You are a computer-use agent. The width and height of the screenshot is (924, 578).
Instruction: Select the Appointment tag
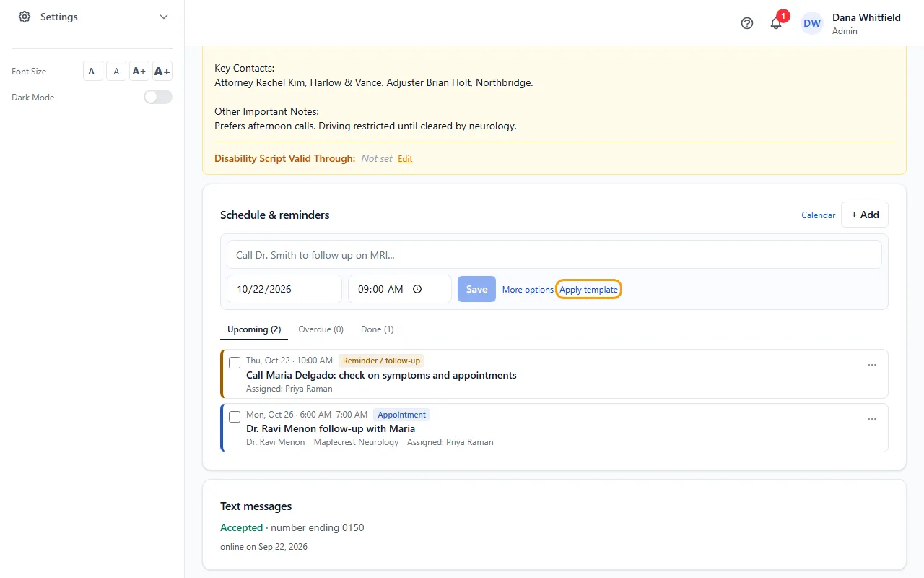(x=401, y=415)
